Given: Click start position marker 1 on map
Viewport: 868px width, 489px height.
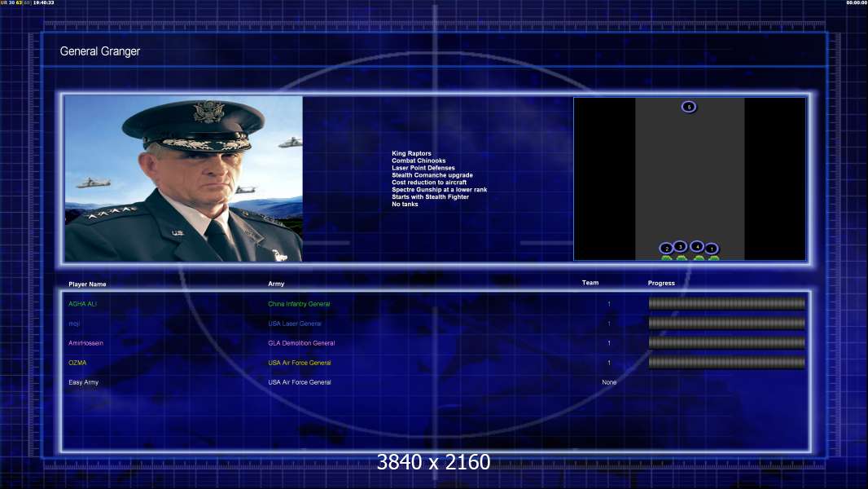Looking at the screenshot, I should [712, 249].
